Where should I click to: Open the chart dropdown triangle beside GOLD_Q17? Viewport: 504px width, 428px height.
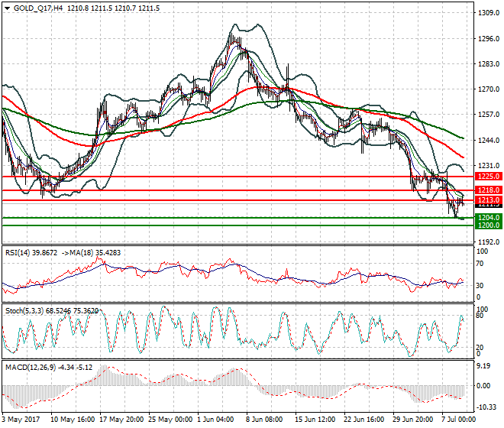[7, 8]
